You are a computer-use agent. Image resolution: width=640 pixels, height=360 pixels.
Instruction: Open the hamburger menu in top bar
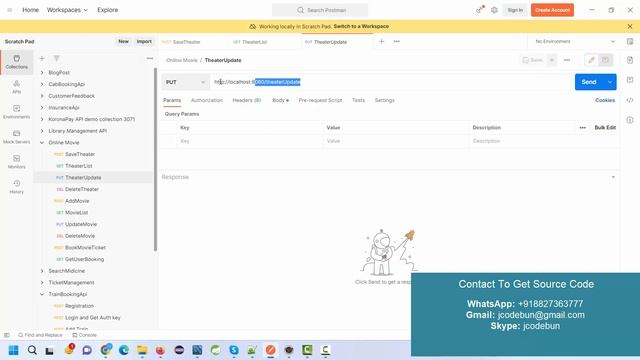point(9,10)
